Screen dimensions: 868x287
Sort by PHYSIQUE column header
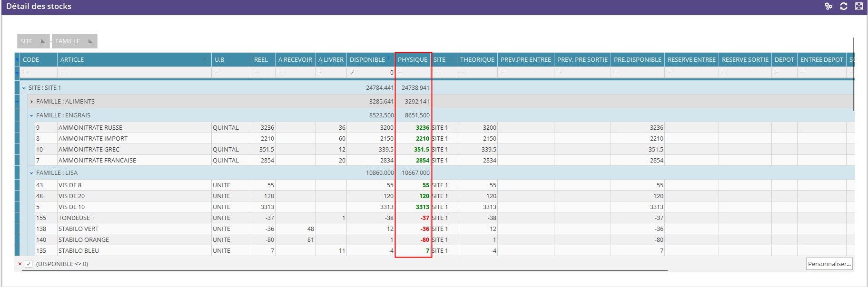click(x=413, y=59)
